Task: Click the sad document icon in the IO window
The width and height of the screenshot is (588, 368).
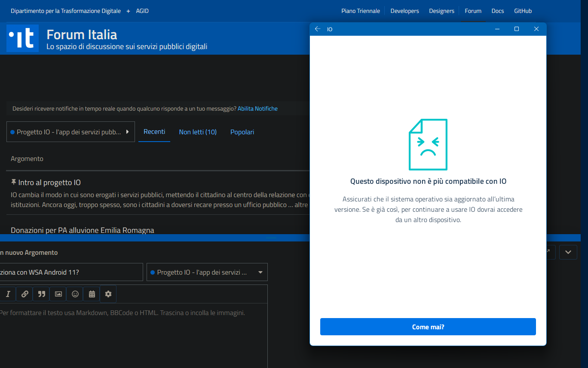Action: click(x=428, y=144)
